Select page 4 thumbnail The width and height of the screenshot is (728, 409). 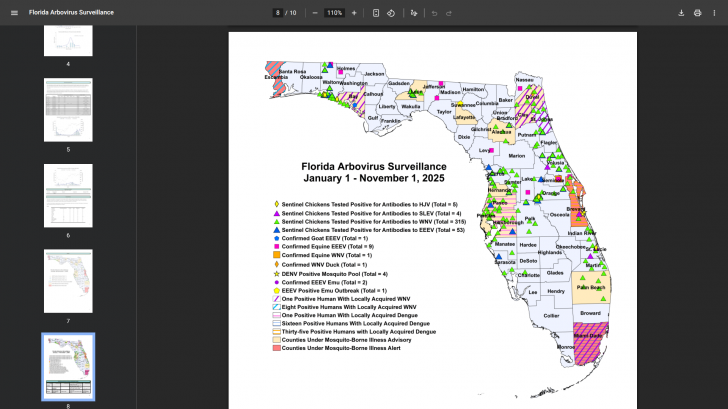[x=68, y=40]
